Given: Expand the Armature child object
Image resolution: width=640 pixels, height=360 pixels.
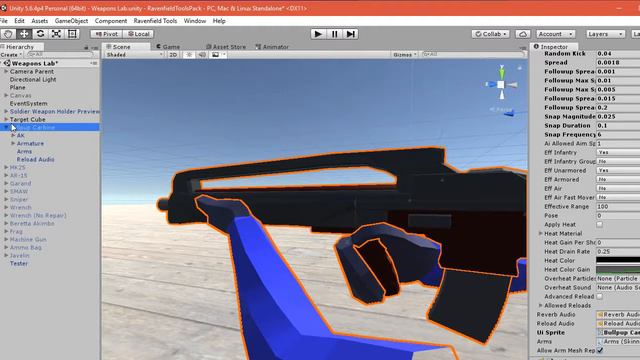Looking at the screenshot, I should (13, 144).
